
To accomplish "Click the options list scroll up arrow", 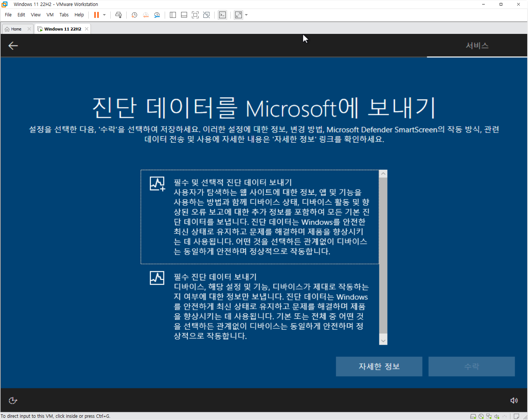I will pos(383,174).
